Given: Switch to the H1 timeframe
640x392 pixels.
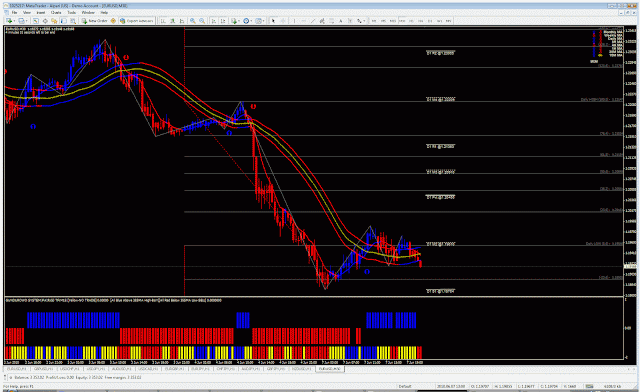Looking at the screenshot, I should coord(411,21).
